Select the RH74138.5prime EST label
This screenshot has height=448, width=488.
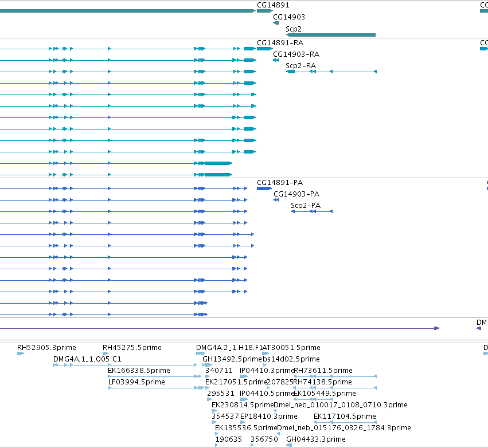tap(323, 382)
